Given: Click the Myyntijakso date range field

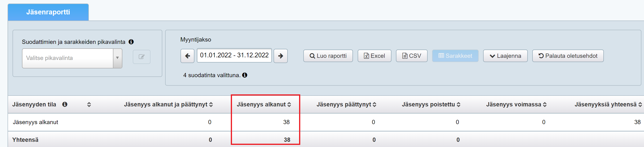Looking at the screenshot, I should (234, 55).
